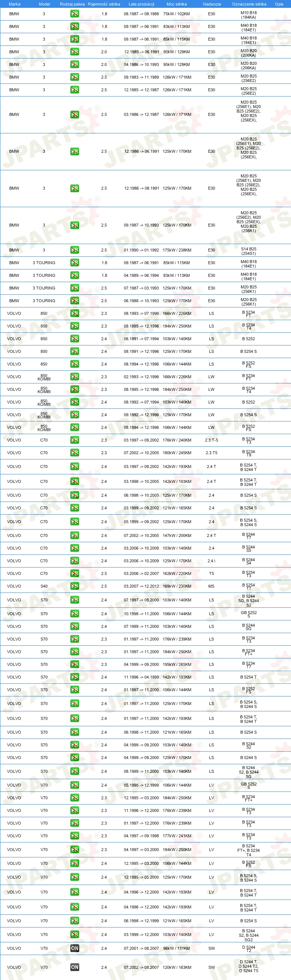Click power cell 195kW / 265KM
This screenshot has height=980, width=291.
pyautogui.click(x=177, y=665)
